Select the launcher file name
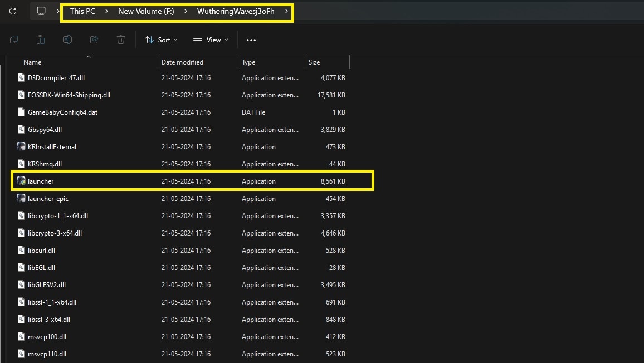This screenshot has height=363, width=644. [x=41, y=181]
